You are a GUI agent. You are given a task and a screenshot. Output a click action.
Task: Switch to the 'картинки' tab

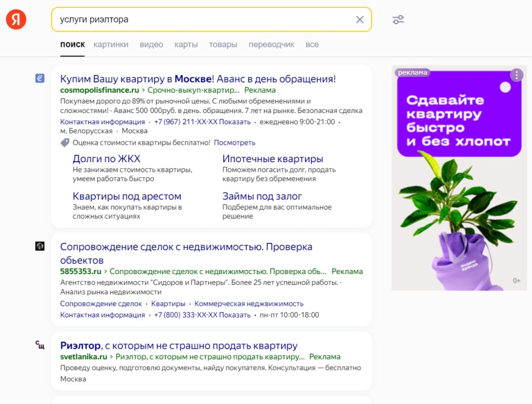point(111,45)
